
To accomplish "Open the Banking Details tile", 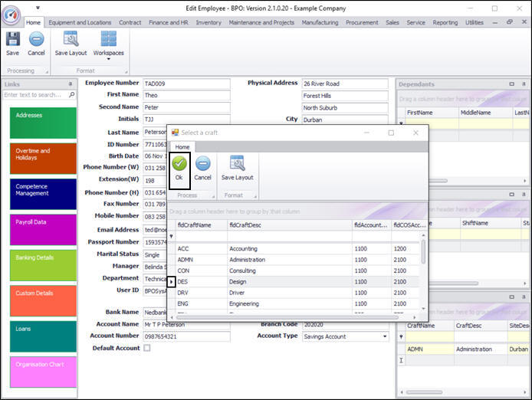I will click(43, 265).
